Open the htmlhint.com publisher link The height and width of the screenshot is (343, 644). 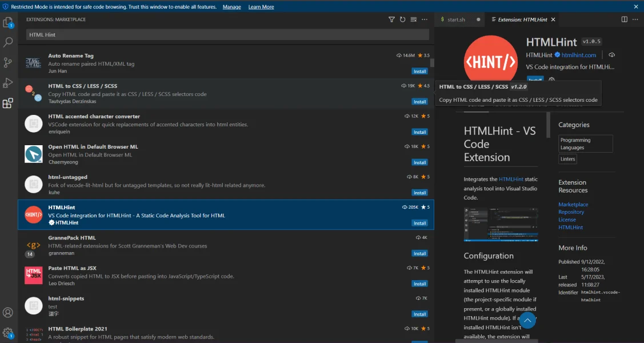[578, 55]
